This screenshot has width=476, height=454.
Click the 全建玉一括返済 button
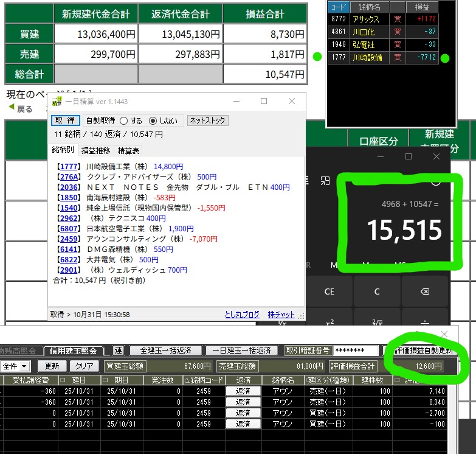coord(165,351)
